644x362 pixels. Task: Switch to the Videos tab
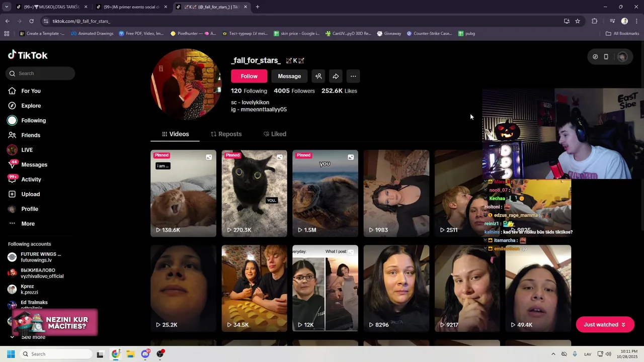click(x=175, y=134)
